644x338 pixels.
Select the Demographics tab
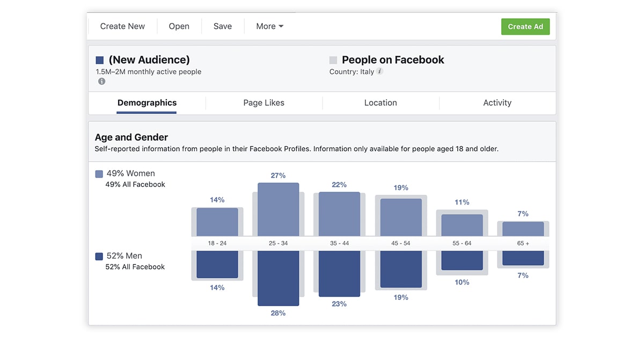(147, 102)
